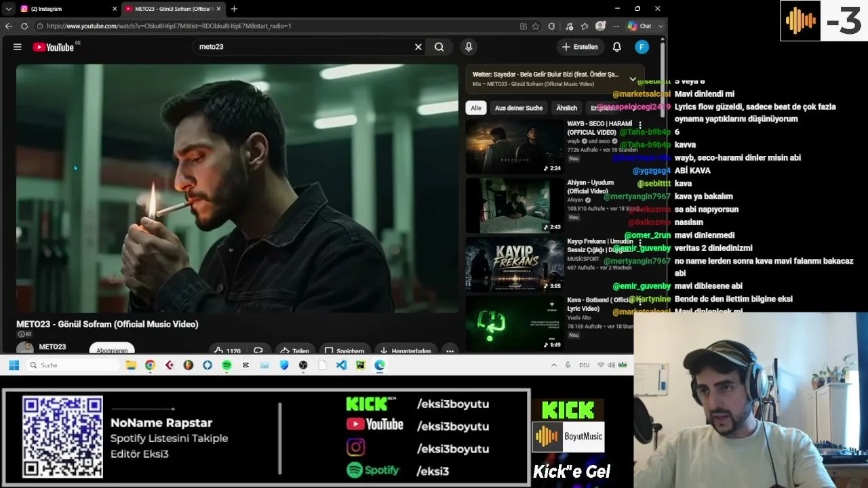Open a new browser tab
The width and height of the screenshot is (868, 488).
coord(234,9)
